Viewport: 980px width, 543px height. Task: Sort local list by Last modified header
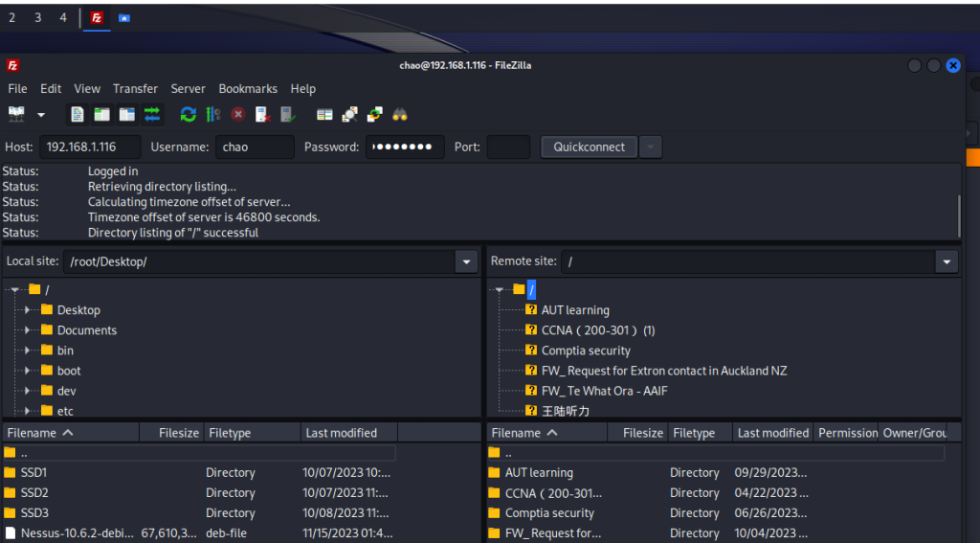tap(348, 433)
